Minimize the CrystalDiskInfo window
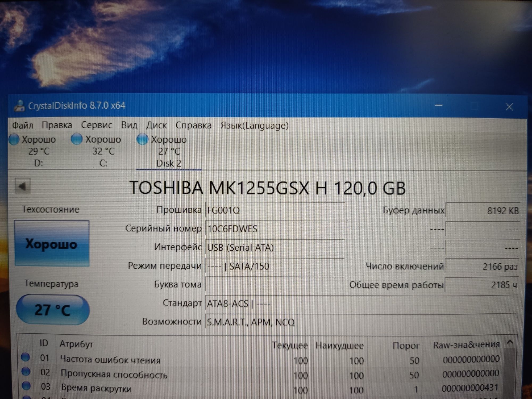This screenshot has height=399, width=532. [439, 106]
